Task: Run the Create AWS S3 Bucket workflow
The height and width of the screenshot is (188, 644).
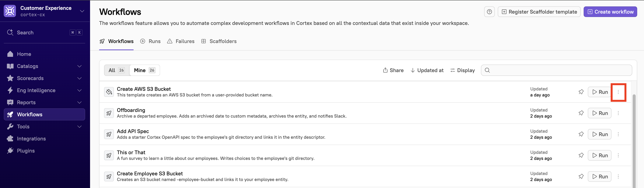Action: (600, 92)
